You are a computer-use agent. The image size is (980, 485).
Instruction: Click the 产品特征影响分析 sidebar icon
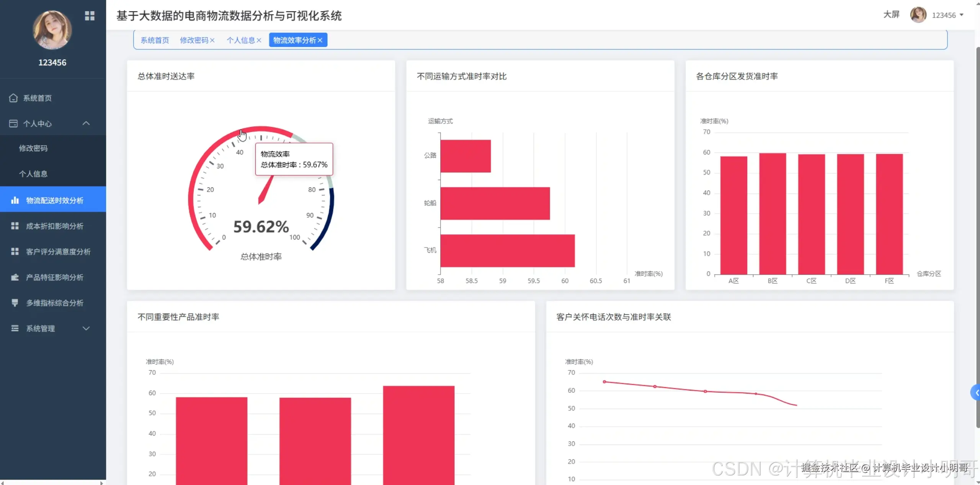(15, 277)
